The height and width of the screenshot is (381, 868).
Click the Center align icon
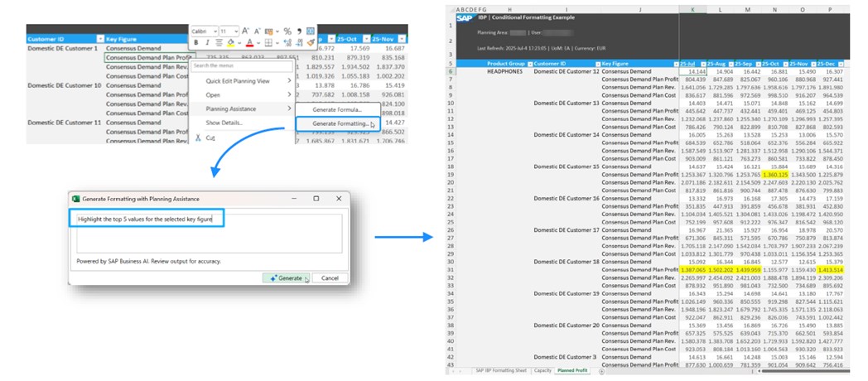coord(218,42)
